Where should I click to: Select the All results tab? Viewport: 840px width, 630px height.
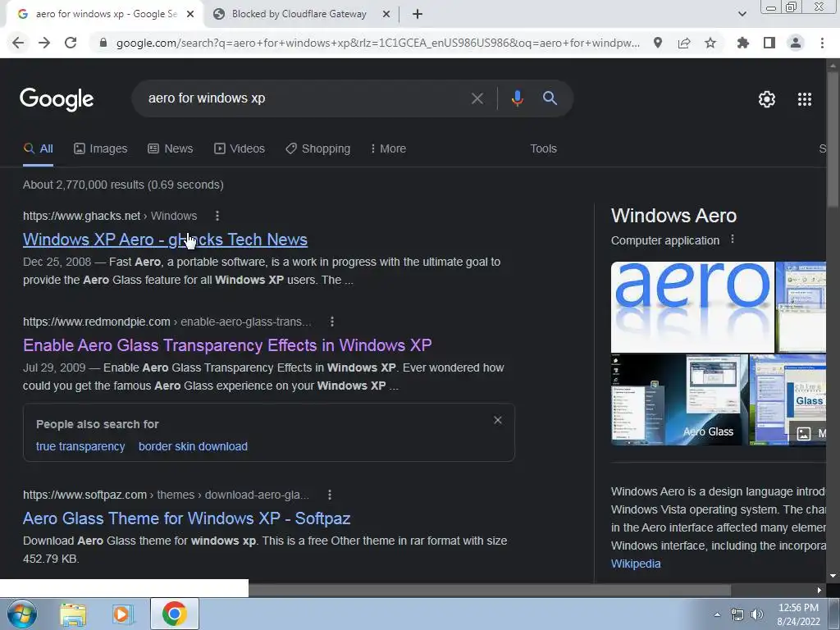click(38, 149)
